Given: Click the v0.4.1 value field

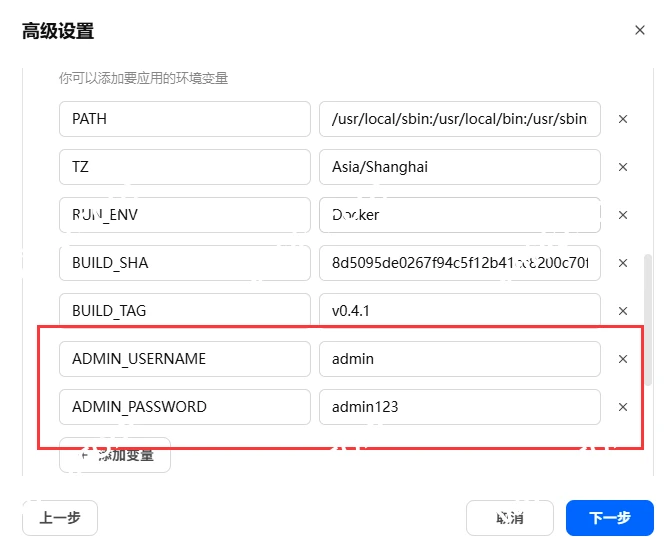Looking at the screenshot, I should pos(459,311).
